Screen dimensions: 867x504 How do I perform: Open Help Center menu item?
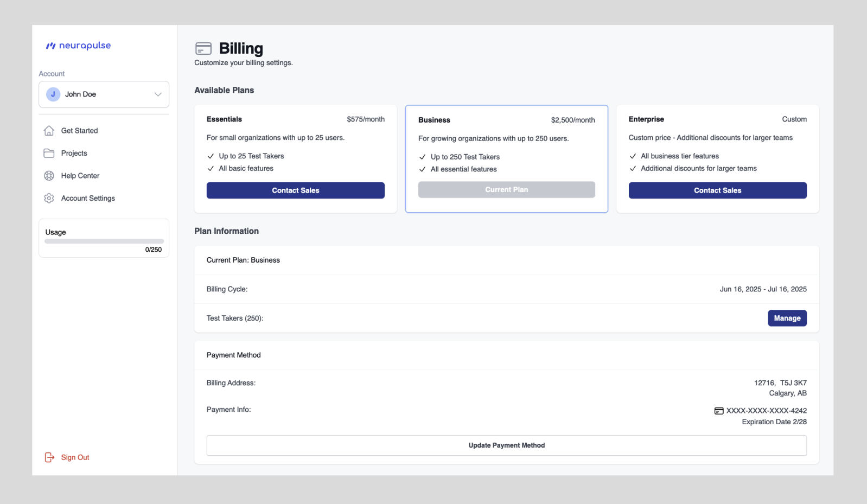tap(80, 176)
